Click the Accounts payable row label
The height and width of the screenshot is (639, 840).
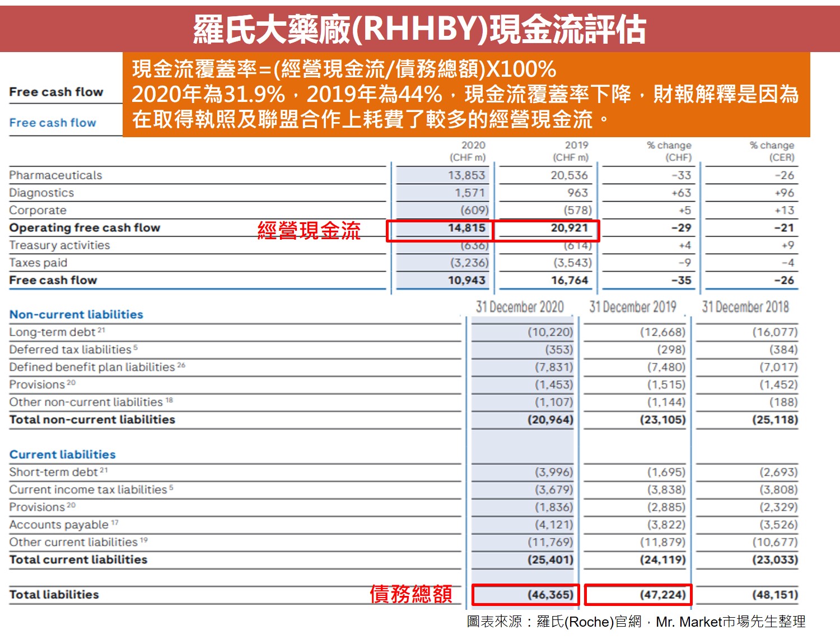coord(64,525)
